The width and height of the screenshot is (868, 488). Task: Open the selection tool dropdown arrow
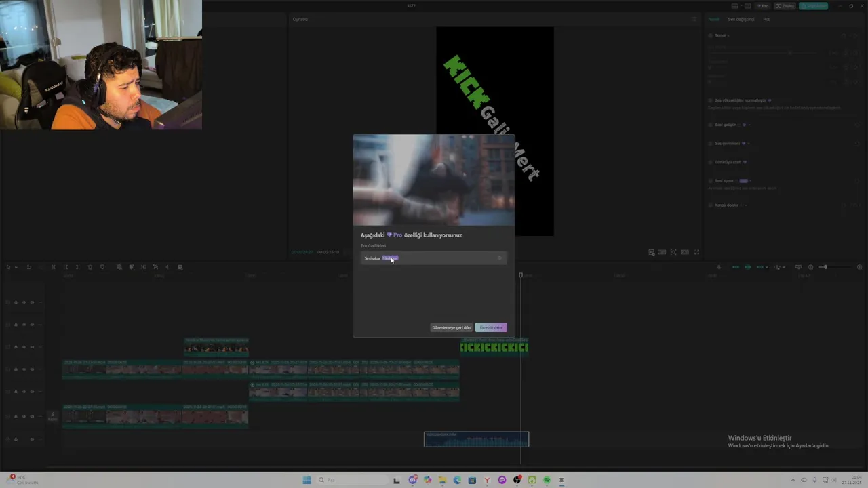16,267
